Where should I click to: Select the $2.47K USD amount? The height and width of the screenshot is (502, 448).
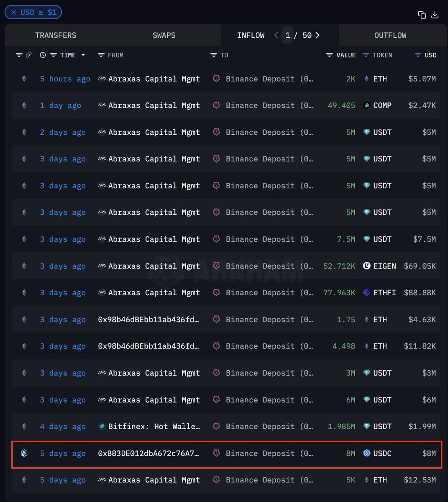[x=422, y=105]
